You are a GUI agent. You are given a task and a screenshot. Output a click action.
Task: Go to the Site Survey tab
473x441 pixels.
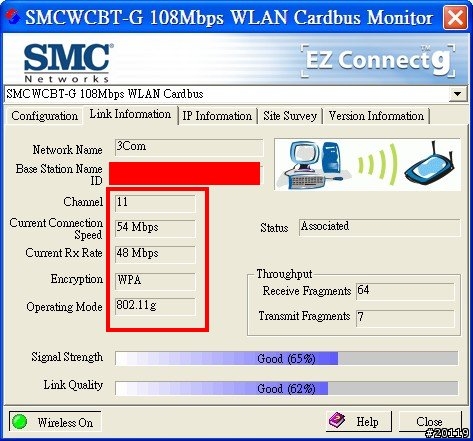click(x=290, y=116)
